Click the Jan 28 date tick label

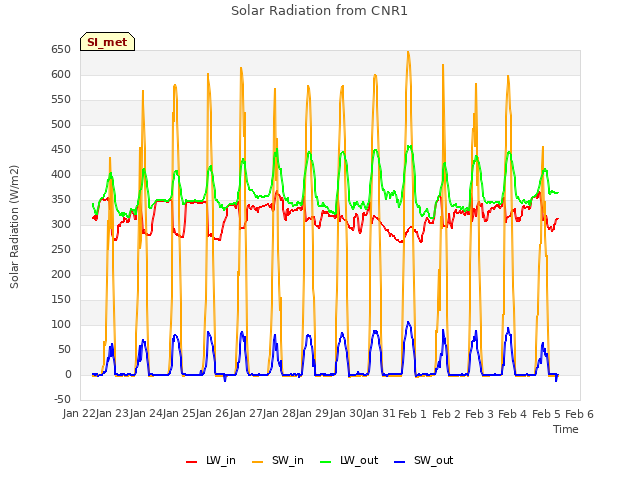pos(279,413)
